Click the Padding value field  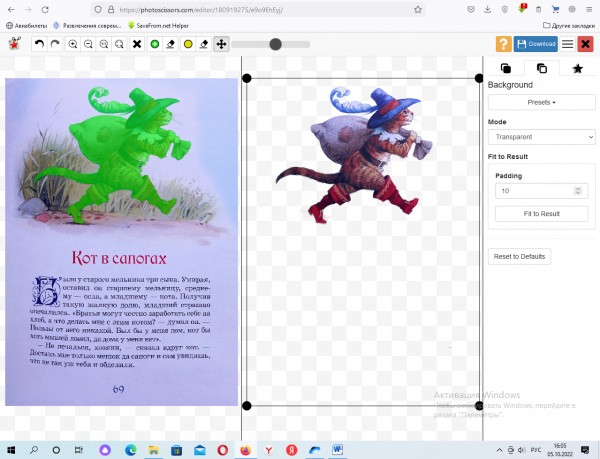[541, 190]
